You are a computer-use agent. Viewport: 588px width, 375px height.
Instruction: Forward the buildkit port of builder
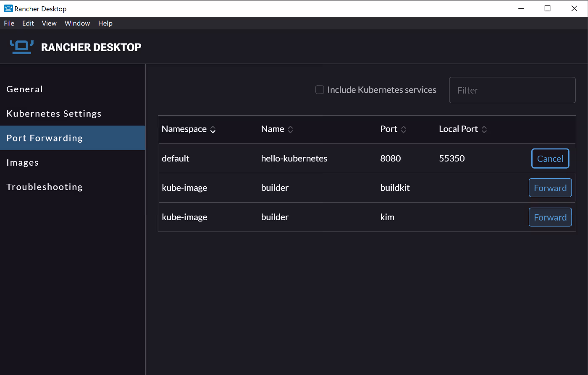tap(550, 187)
